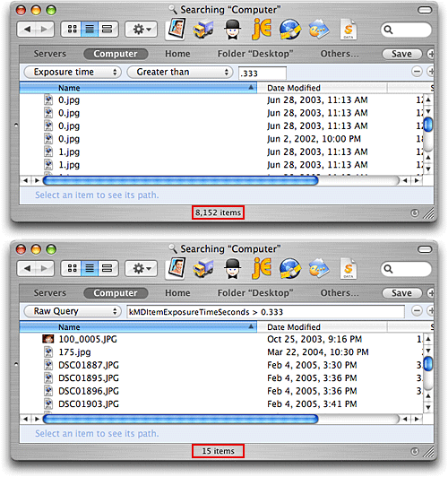Select 100_0005.JPG in the results list

tap(88, 339)
